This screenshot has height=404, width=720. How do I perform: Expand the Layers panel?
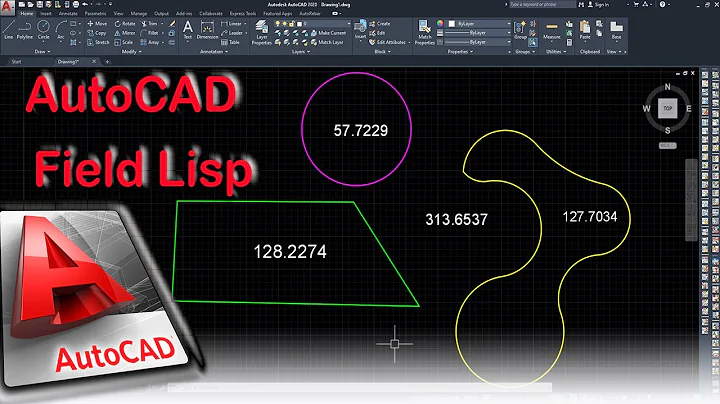pyautogui.click(x=301, y=52)
